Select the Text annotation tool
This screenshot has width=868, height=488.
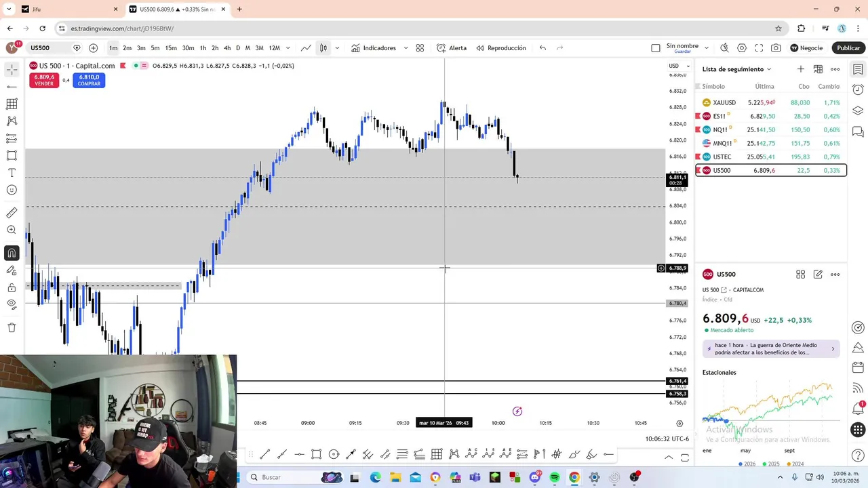[12, 173]
